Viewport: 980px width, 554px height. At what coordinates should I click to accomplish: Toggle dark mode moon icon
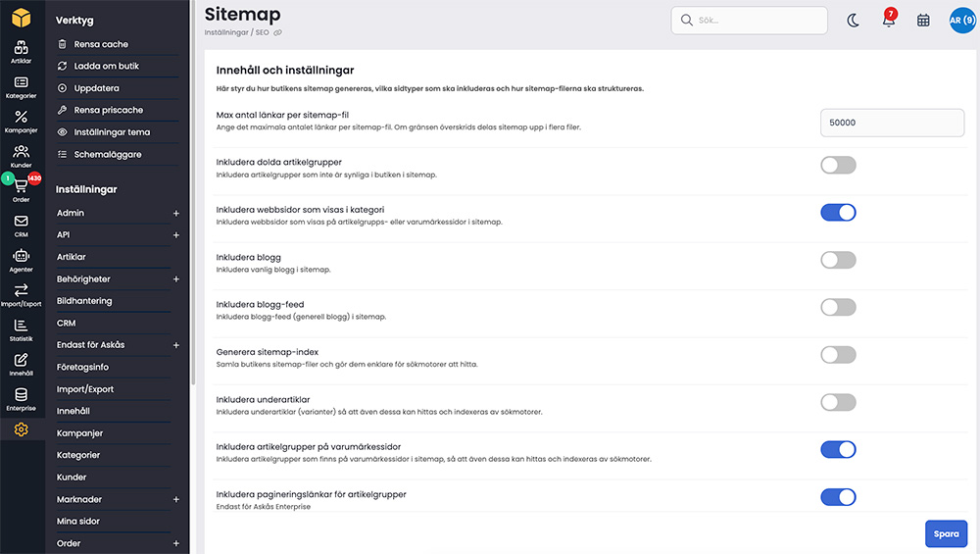click(854, 21)
